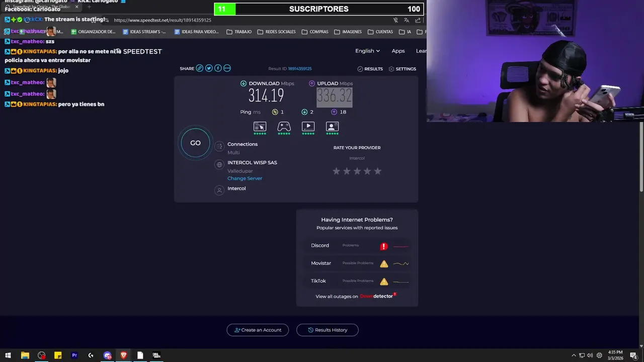The width and height of the screenshot is (644, 362).
Task: Open CUENTAS bookmarks folder
Action: point(380,32)
